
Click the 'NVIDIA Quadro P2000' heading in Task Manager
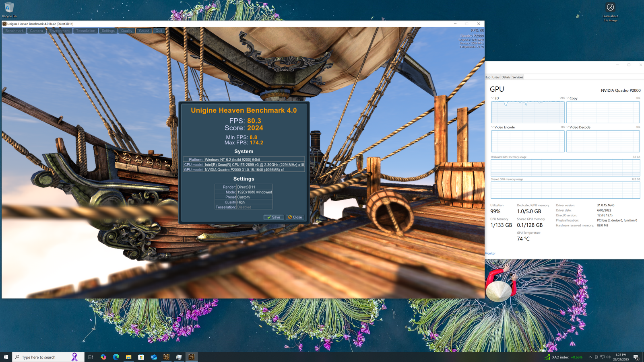[621, 90]
